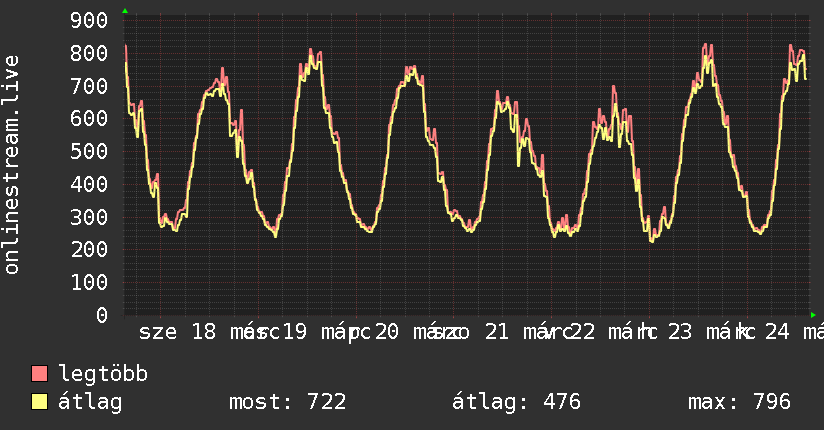The image size is (824, 430).
Task: Click the green arrow at x-axis right end
Action: (813, 315)
